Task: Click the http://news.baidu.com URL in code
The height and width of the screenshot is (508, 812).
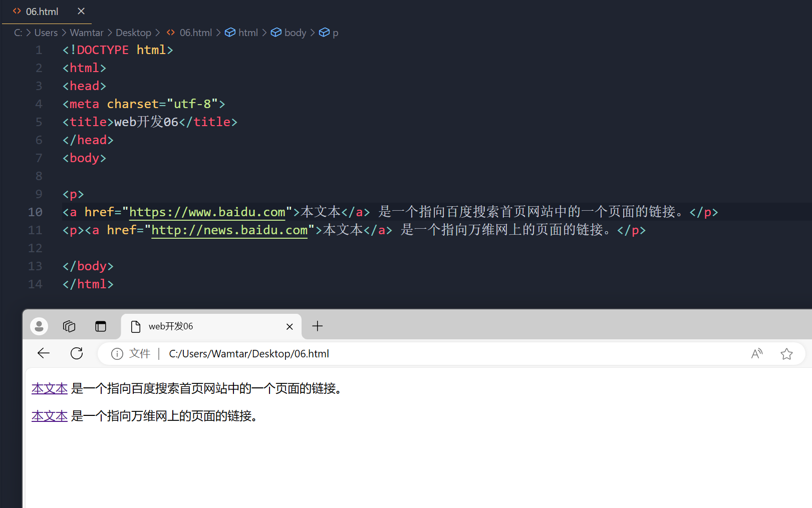Action: pyautogui.click(x=229, y=230)
